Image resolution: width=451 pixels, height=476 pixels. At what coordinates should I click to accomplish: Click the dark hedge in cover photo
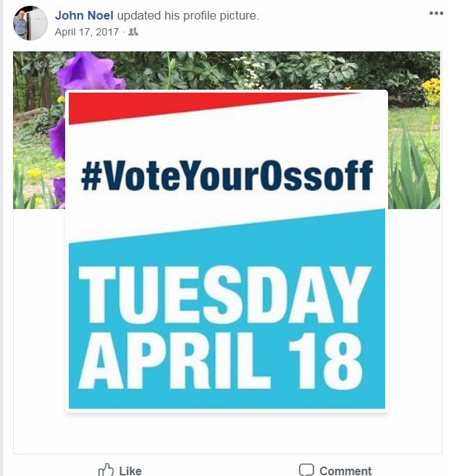tap(274, 70)
